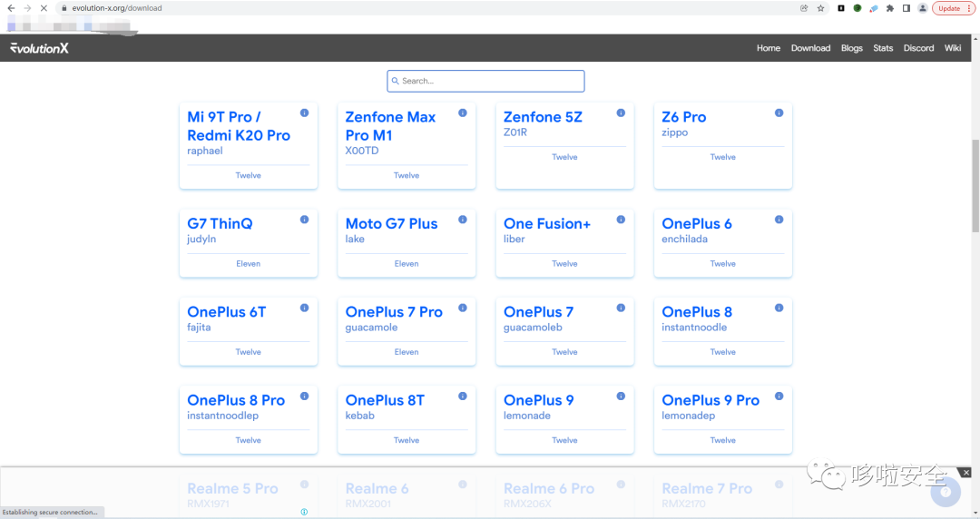The width and height of the screenshot is (980, 519).
Task: Click the browser address bar URL
Action: click(x=117, y=8)
